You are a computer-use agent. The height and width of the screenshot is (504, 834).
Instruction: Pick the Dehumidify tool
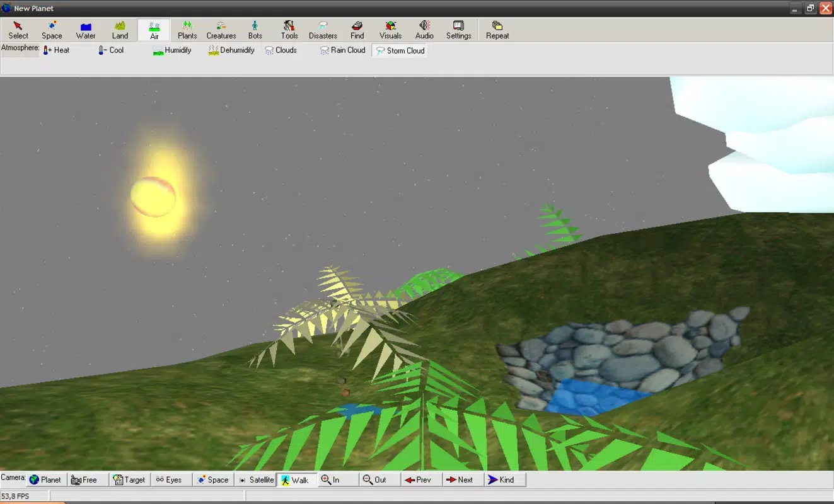click(231, 50)
